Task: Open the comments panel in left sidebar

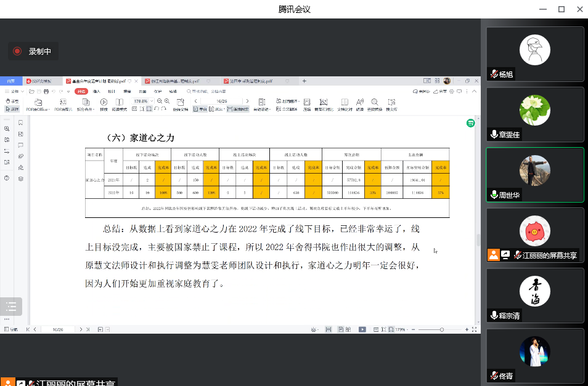Action: click(20, 145)
